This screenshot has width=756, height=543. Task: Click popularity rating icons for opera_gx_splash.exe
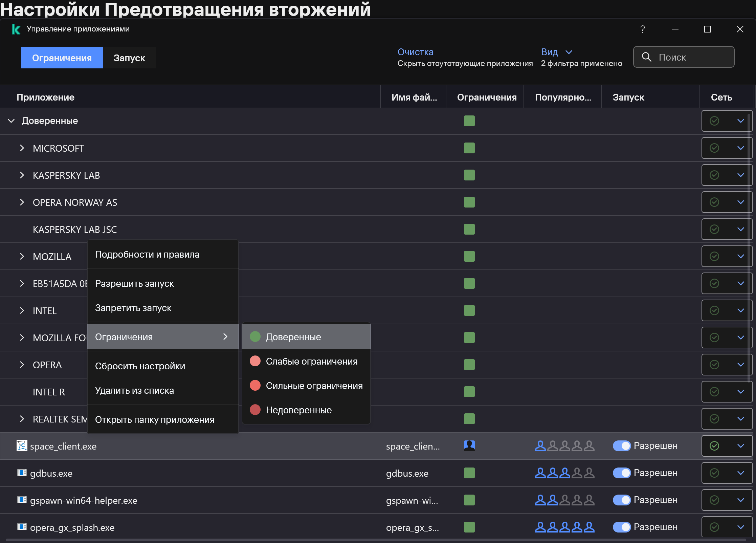(564, 527)
